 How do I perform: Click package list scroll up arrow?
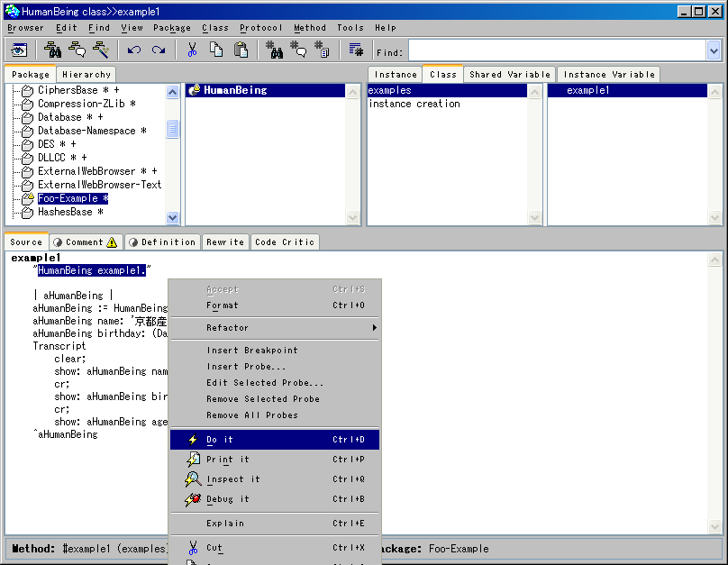(x=172, y=91)
